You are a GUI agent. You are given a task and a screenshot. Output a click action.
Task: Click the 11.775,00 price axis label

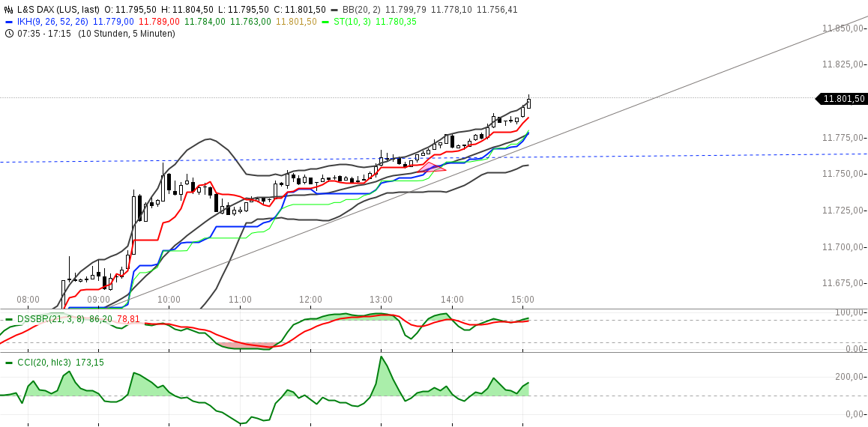[843, 138]
